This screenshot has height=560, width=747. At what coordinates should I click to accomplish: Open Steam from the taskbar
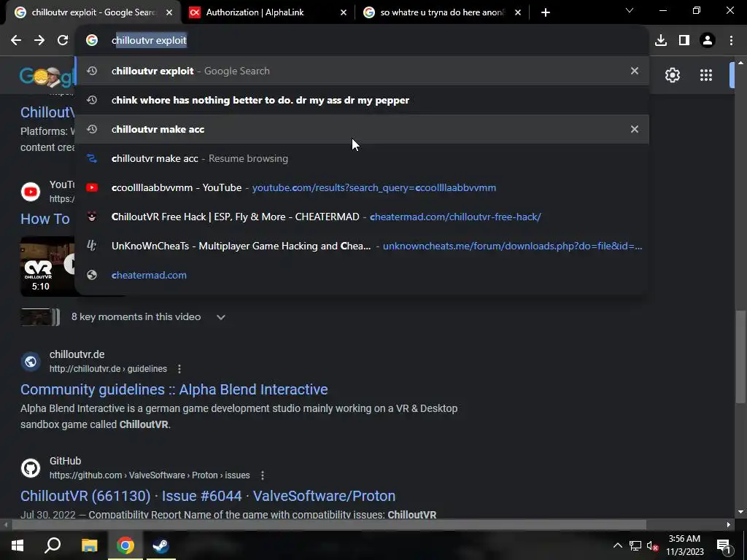tap(160, 545)
